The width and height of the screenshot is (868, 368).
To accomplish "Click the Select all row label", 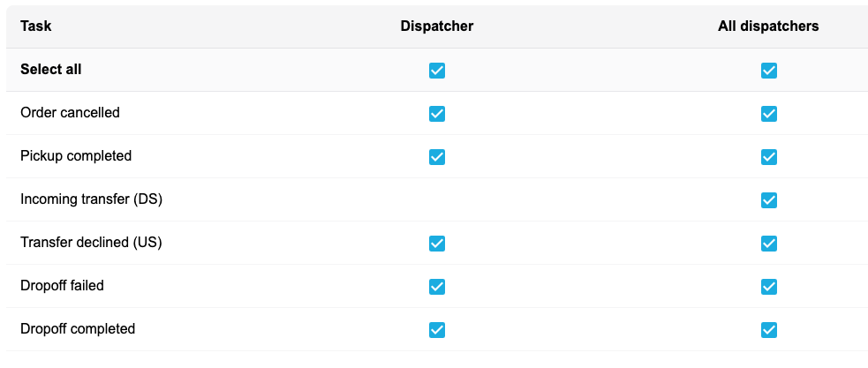I will 51,69.
